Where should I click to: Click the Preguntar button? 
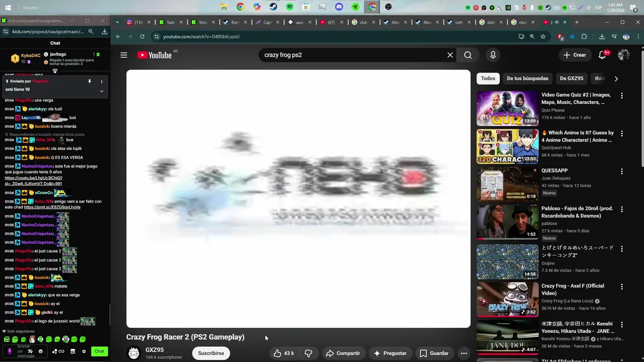click(x=390, y=353)
